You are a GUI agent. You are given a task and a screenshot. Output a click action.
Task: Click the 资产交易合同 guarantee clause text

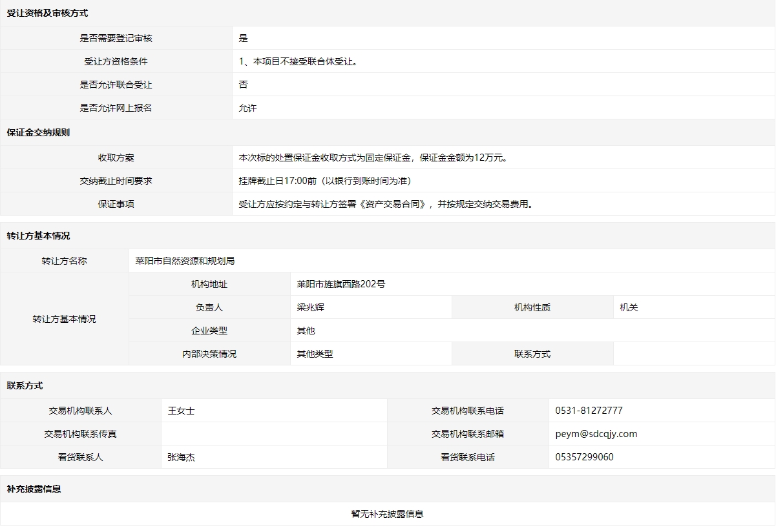pos(386,204)
